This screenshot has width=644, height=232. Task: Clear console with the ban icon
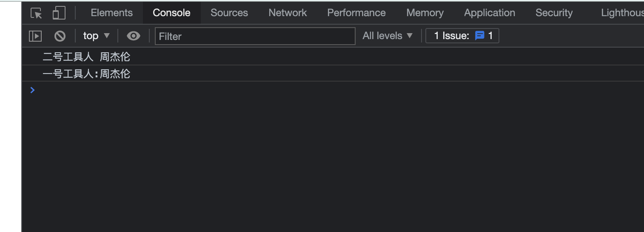coord(60,36)
